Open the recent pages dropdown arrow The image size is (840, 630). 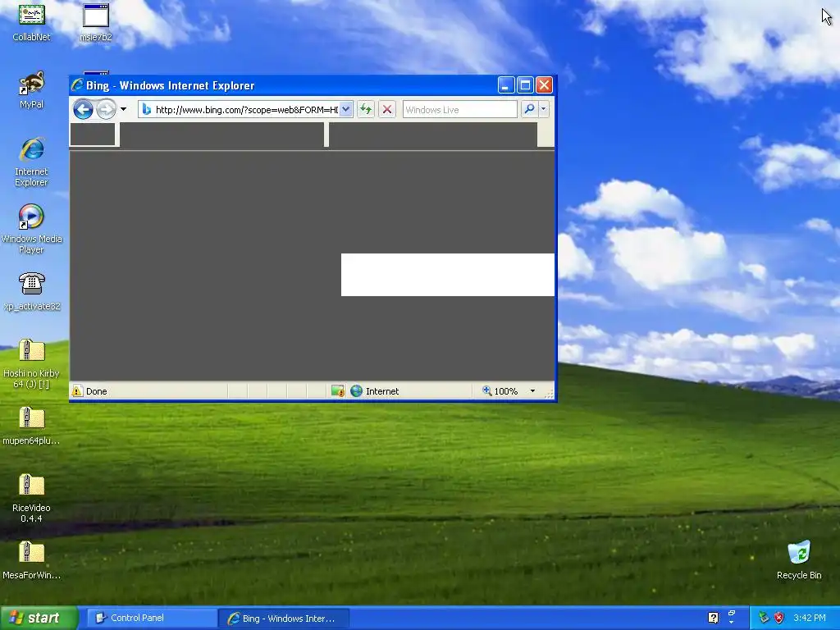point(123,109)
